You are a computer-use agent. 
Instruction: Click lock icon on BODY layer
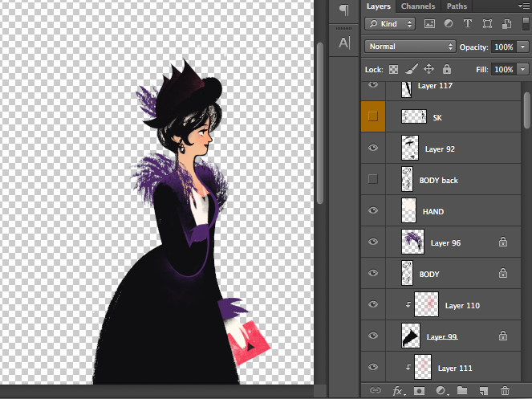[x=503, y=273]
